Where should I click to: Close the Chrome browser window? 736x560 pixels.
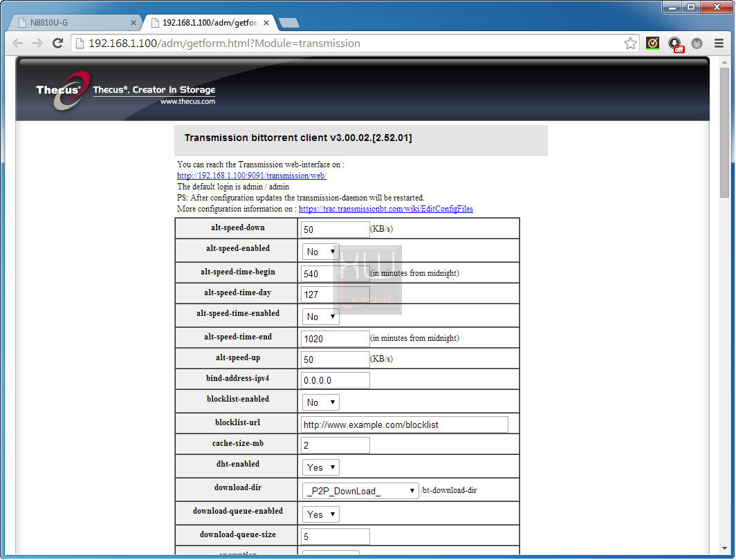717,7
